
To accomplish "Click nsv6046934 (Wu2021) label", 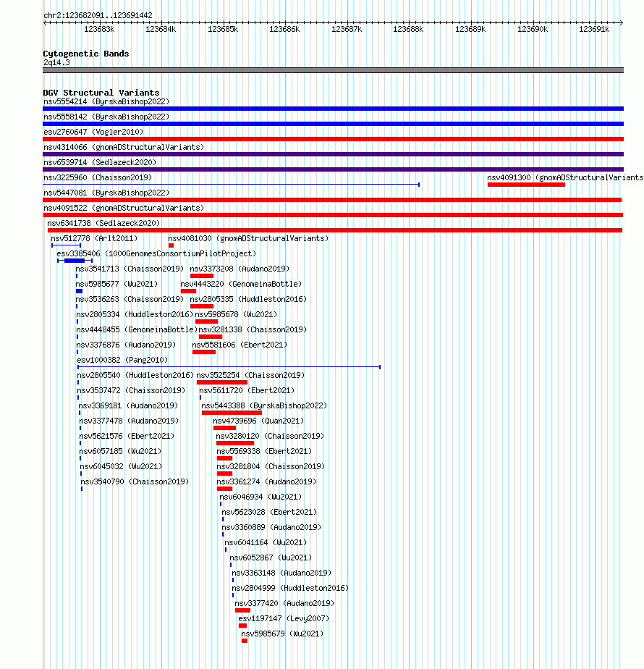I will point(260,497).
